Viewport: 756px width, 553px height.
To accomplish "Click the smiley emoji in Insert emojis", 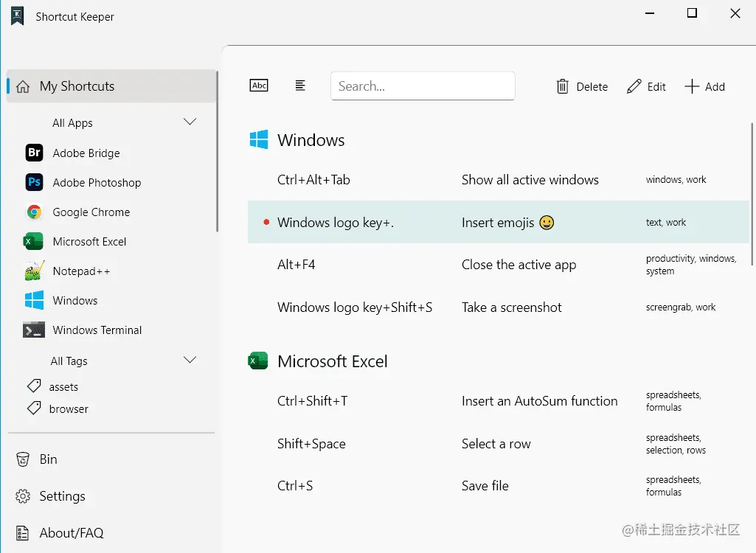I will [x=547, y=222].
